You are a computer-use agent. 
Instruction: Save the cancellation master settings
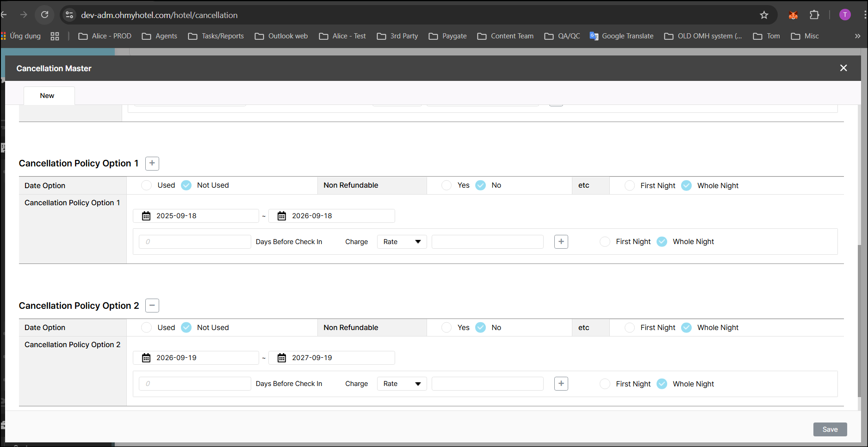[830, 429]
